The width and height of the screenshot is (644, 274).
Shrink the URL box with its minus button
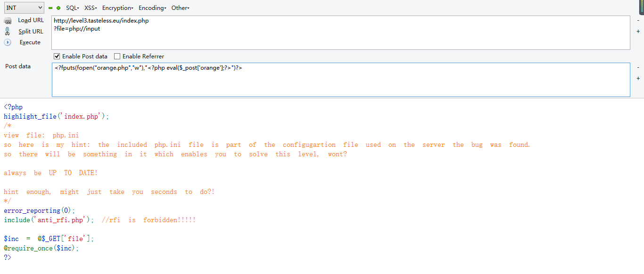[638, 20]
